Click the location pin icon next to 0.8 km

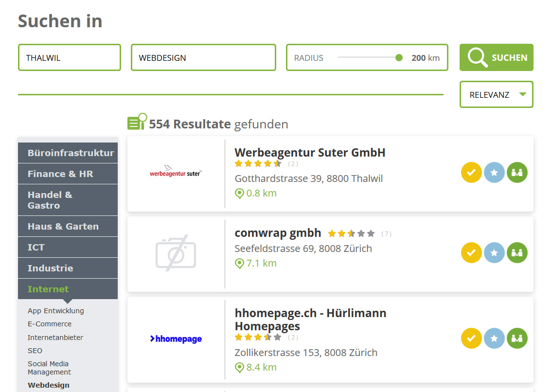[239, 194]
